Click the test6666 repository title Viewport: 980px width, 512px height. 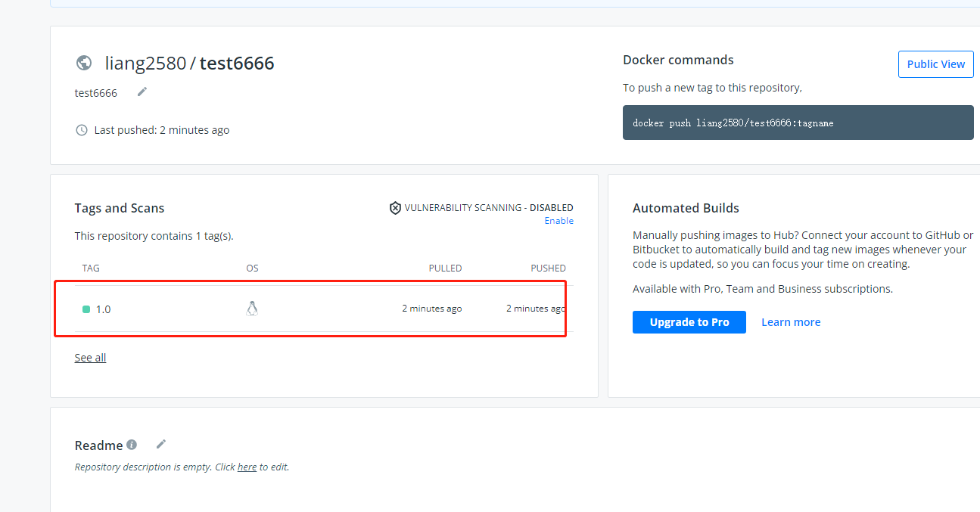[237, 63]
